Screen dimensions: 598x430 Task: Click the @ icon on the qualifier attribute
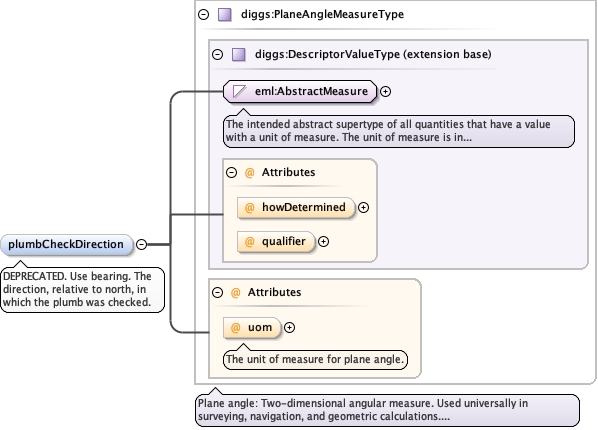click(x=249, y=242)
